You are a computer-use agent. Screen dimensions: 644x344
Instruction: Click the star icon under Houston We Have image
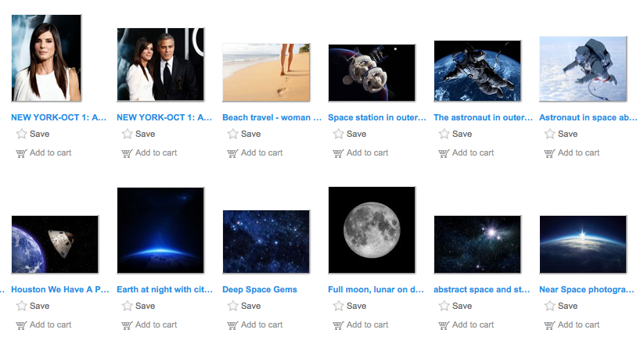coord(21,306)
